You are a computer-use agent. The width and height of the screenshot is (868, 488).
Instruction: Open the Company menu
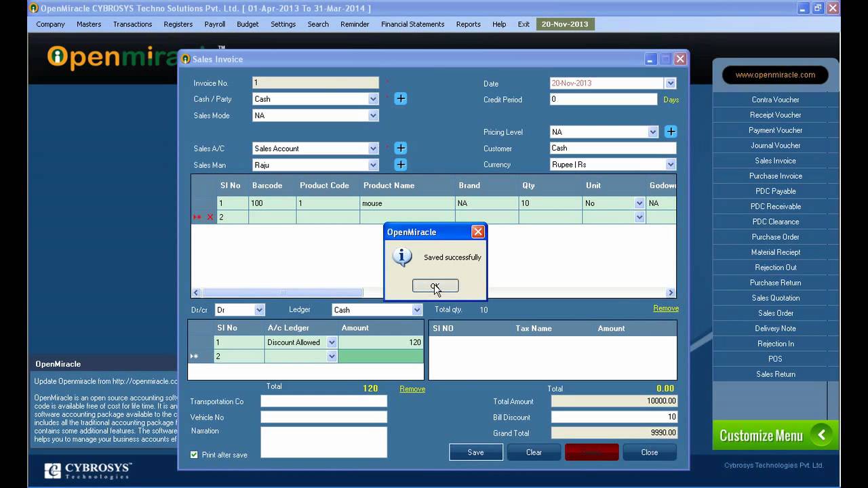pos(50,24)
